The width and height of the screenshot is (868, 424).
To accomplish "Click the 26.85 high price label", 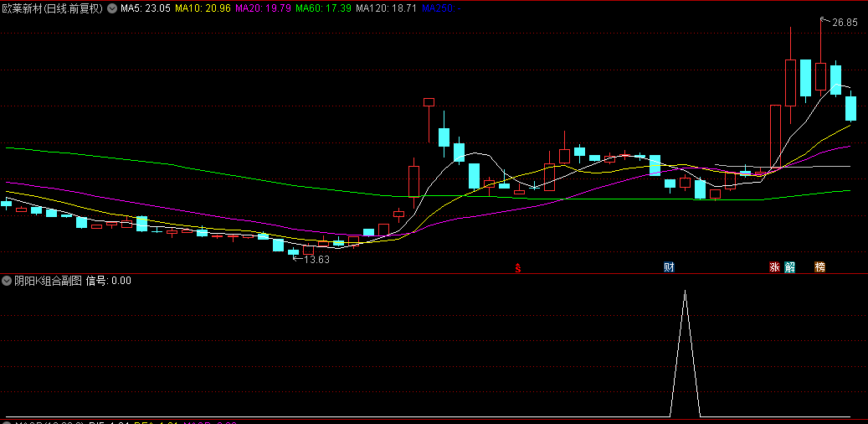I will 845,23.
